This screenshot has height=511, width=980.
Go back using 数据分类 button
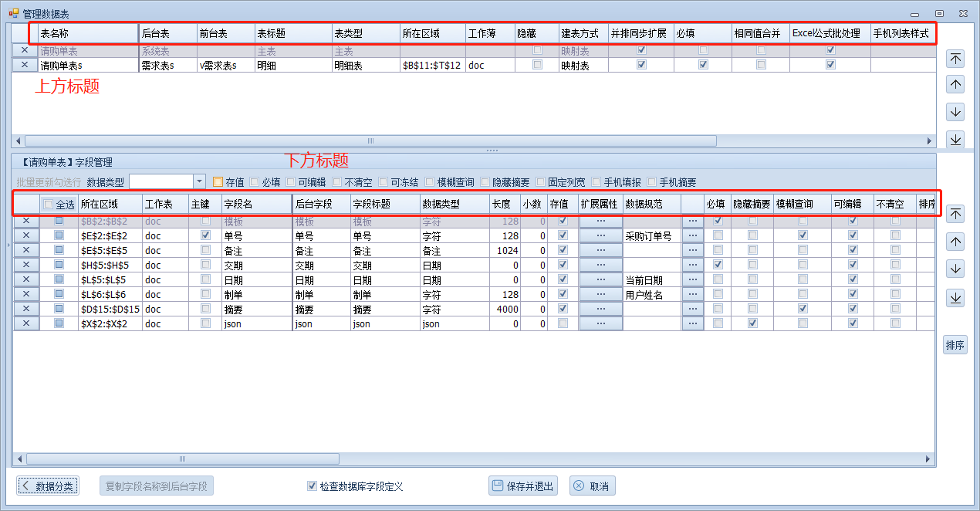click(x=49, y=486)
